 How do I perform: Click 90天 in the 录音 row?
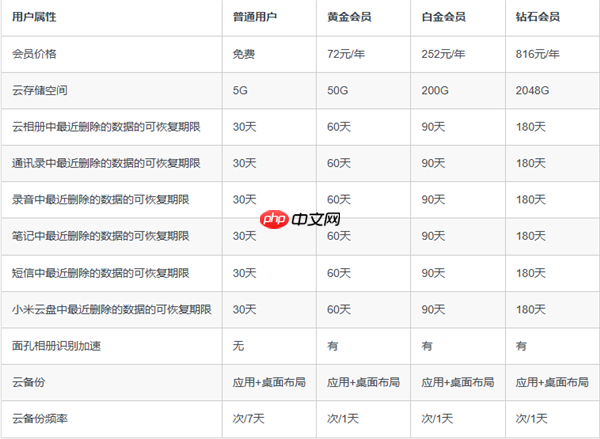tap(433, 199)
